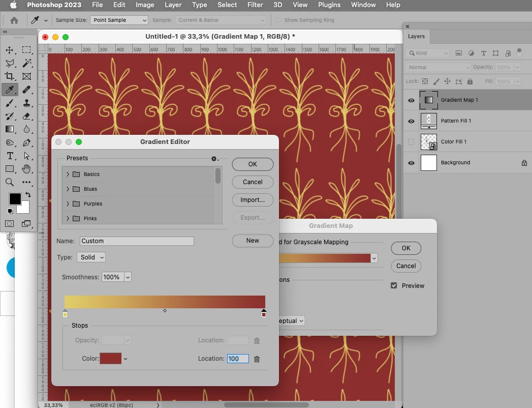Select the Rectangular Marquee tool
532x408 pixels.
[x=26, y=50]
